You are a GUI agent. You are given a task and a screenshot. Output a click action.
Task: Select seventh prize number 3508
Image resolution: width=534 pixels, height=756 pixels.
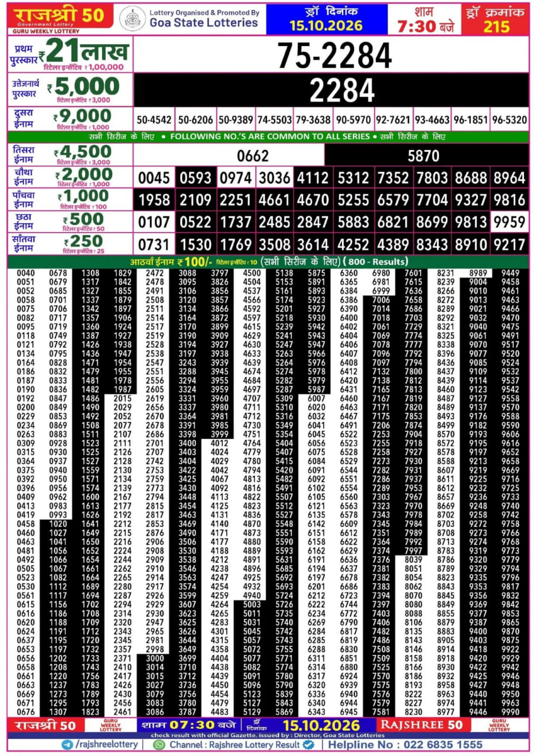point(275,244)
